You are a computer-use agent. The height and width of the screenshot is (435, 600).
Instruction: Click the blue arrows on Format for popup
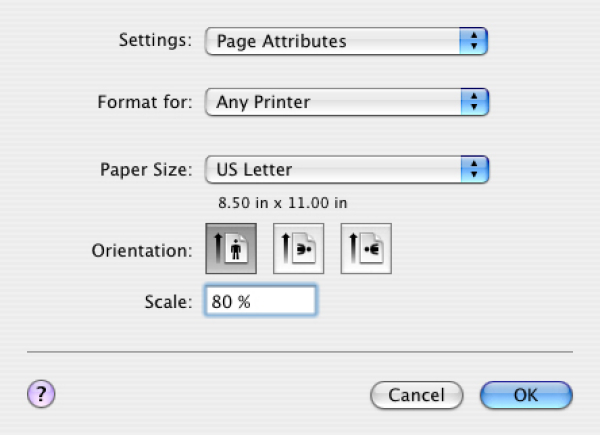(x=474, y=101)
